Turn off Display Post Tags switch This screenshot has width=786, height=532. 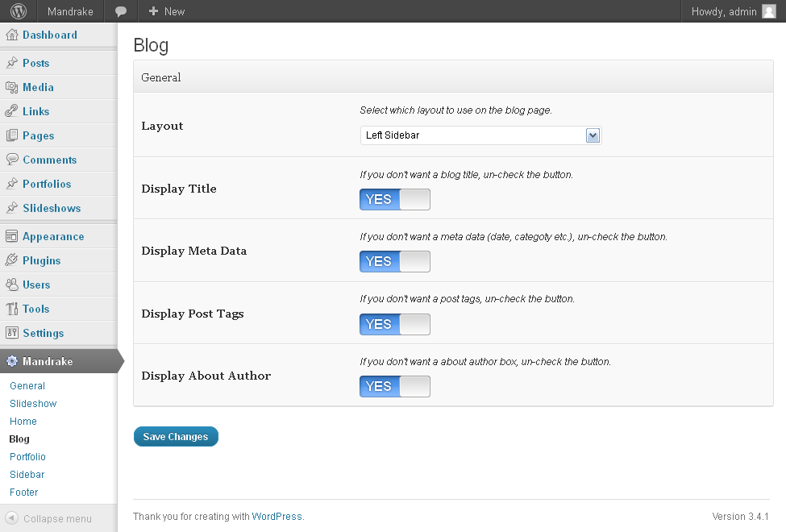(395, 324)
